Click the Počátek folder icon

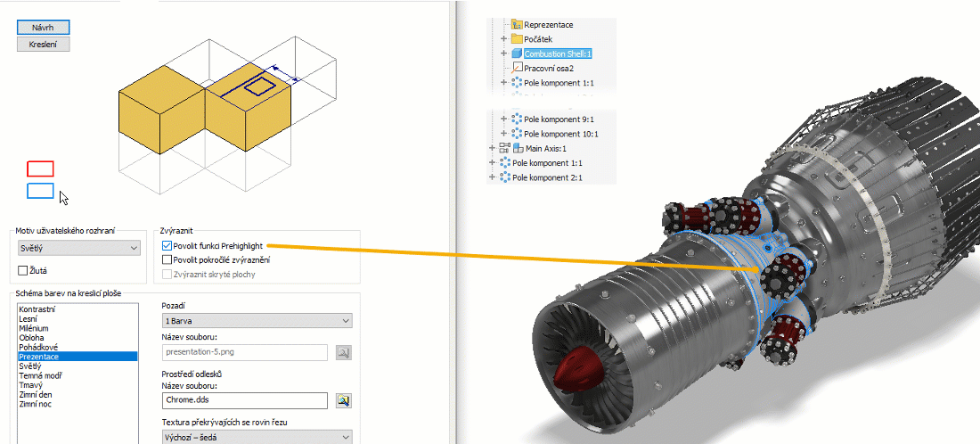click(x=516, y=39)
